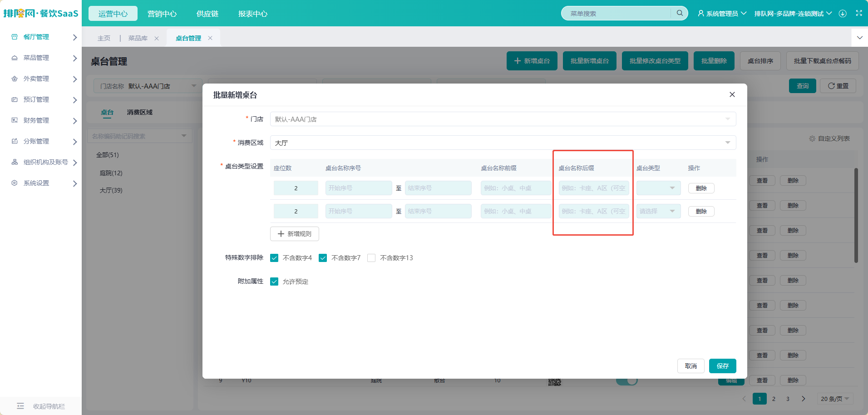Screen dimensions: 868x415
Task: Click 结束序号 field in second rule row
Action: click(438, 211)
